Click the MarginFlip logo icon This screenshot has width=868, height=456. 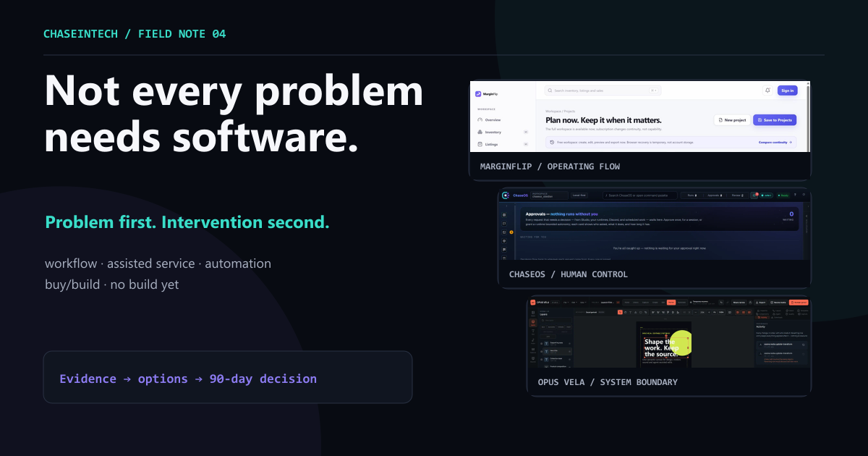coord(478,94)
